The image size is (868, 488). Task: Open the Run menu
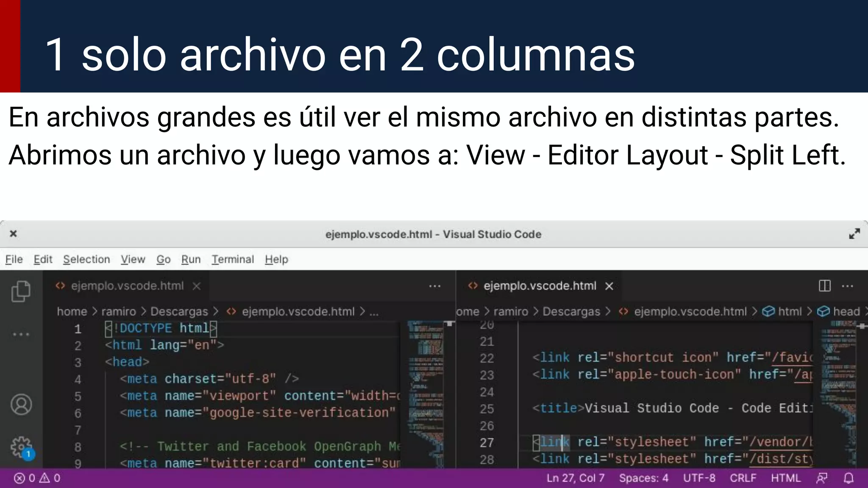pyautogui.click(x=191, y=259)
